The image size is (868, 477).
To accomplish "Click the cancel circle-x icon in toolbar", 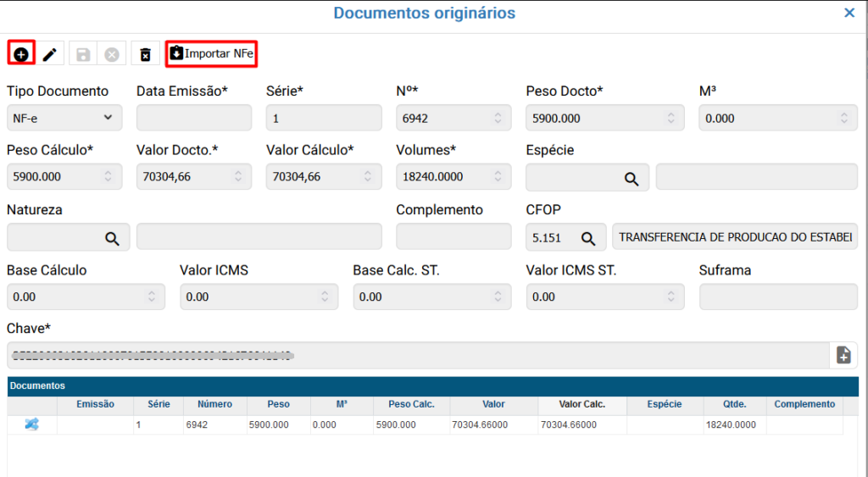I will click(111, 54).
